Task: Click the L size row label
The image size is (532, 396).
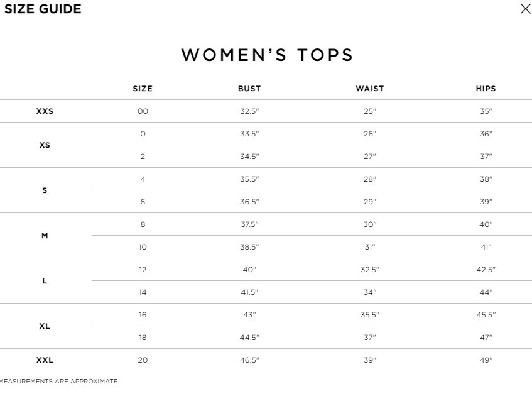Action: point(45,281)
